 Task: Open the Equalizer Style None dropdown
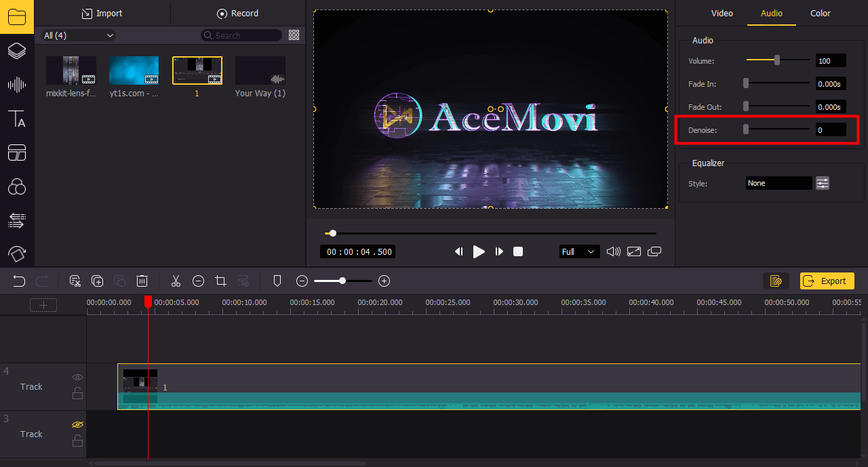[778, 183]
